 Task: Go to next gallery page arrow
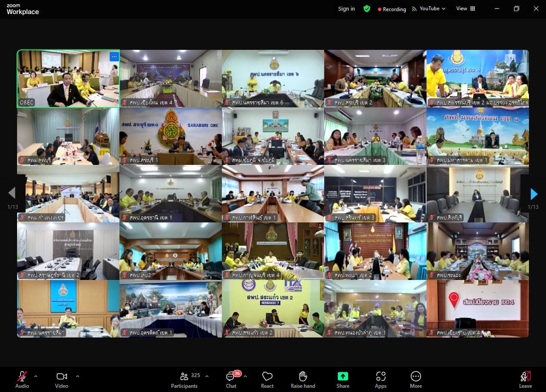[x=534, y=194]
